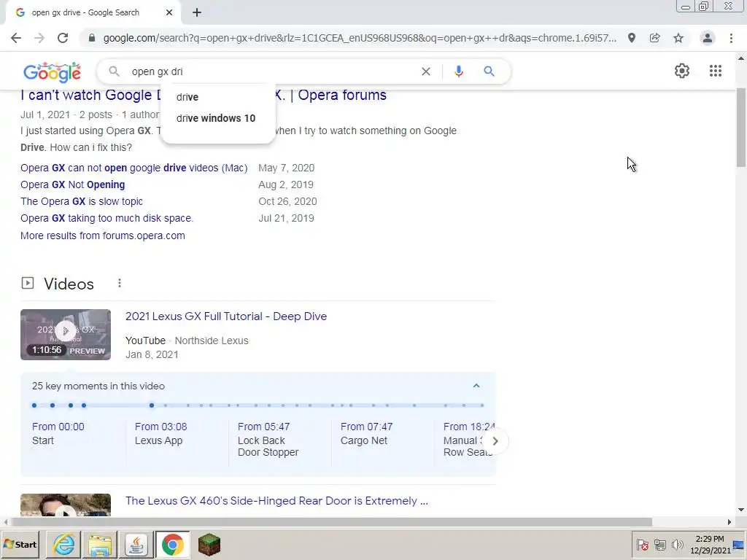Switch to Chrome on the taskbar
This screenshot has width=747, height=560.
pos(172,544)
